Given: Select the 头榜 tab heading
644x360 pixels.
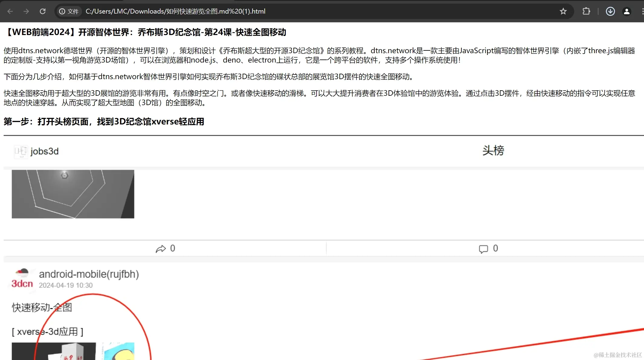Looking at the screenshot, I should coord(493,150).
